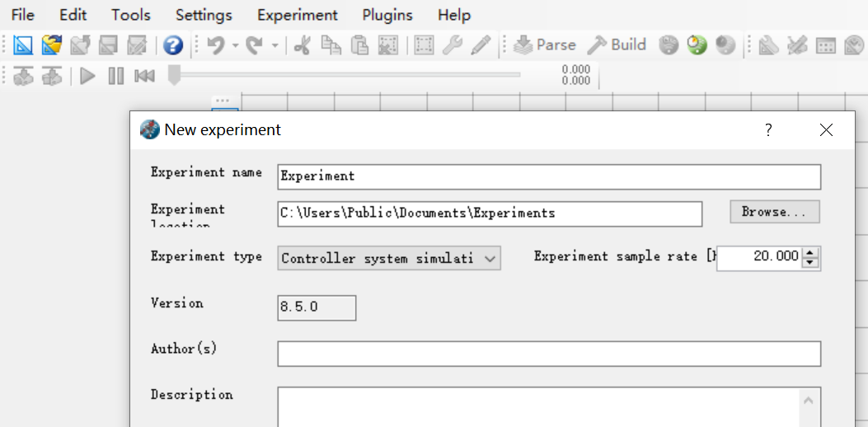
Task: Open help via the blue question mark icon
Action: pos(173,45)
